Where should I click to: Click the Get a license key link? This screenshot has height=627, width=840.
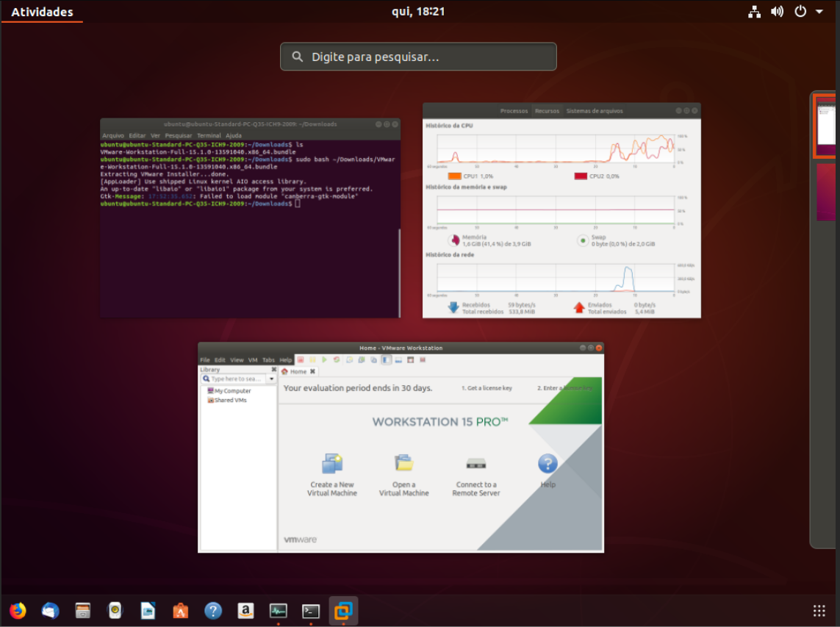pyautogui.click(x=487, y=388)
